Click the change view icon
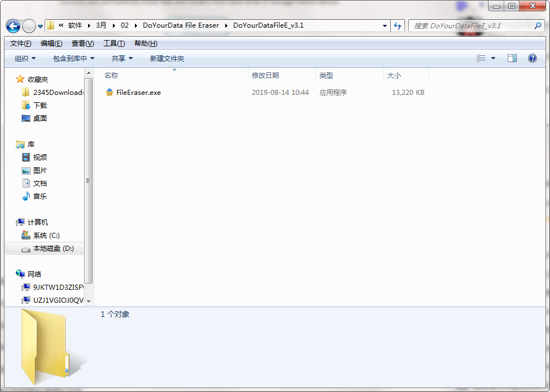 click(x=481, y=58)
